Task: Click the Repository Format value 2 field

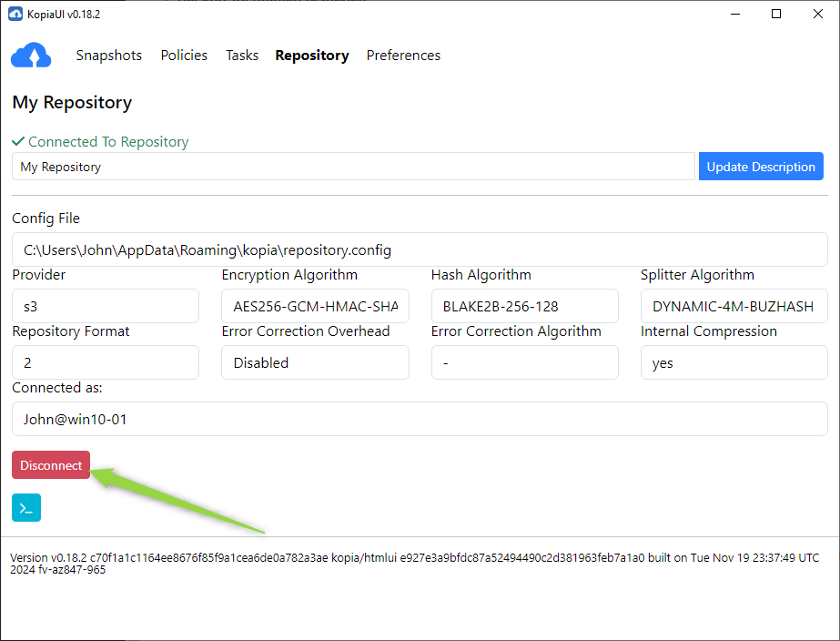Action: pos(106,363)
